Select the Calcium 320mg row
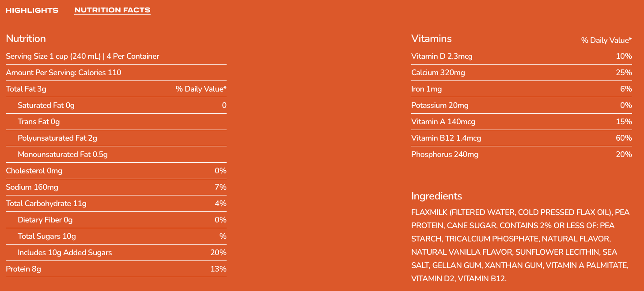This screenshot has width=644, height=291. [438, 73]
